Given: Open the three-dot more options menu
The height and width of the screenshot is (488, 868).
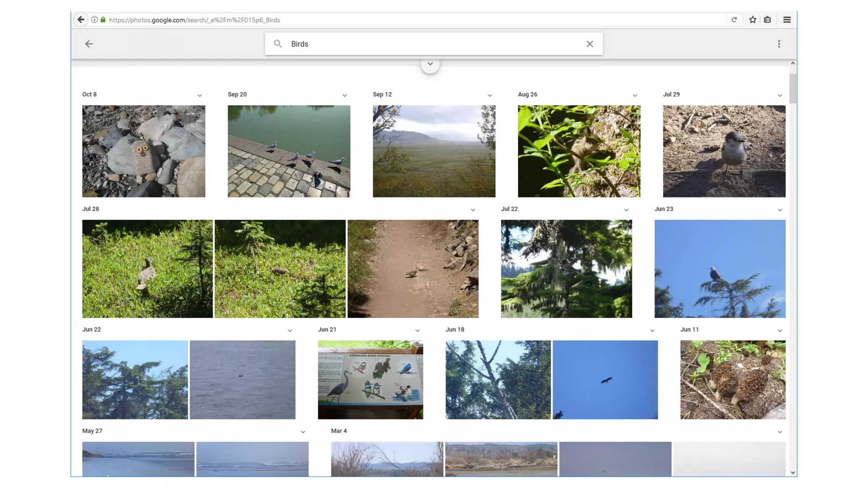Looking at the screenshot, I should (x=779, y=44).
